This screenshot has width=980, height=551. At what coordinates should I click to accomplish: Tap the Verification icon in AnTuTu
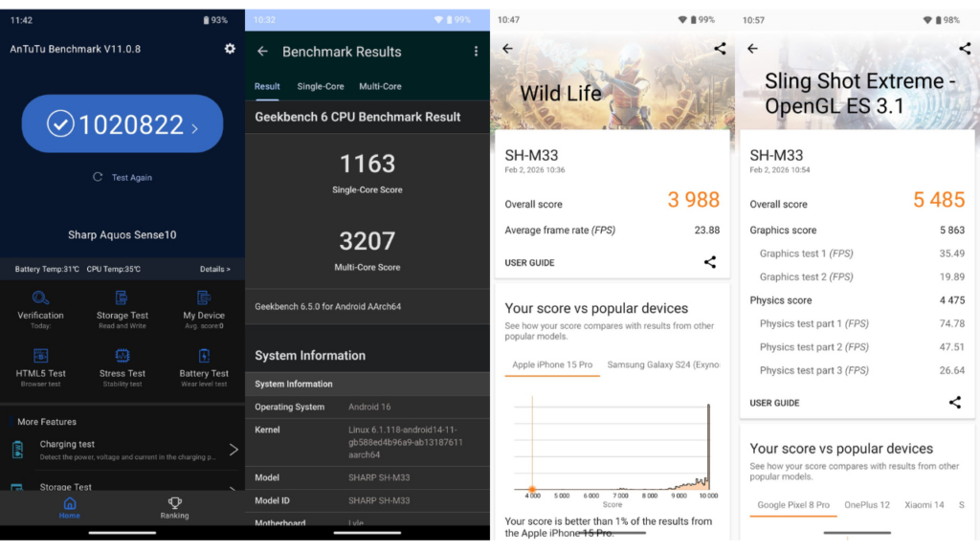(40, 298)
